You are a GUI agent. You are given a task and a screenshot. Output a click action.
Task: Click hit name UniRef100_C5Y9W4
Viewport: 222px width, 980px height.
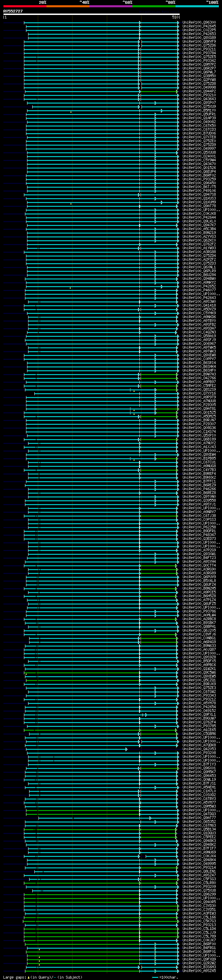pyautogui.click(x=199, y=160)
